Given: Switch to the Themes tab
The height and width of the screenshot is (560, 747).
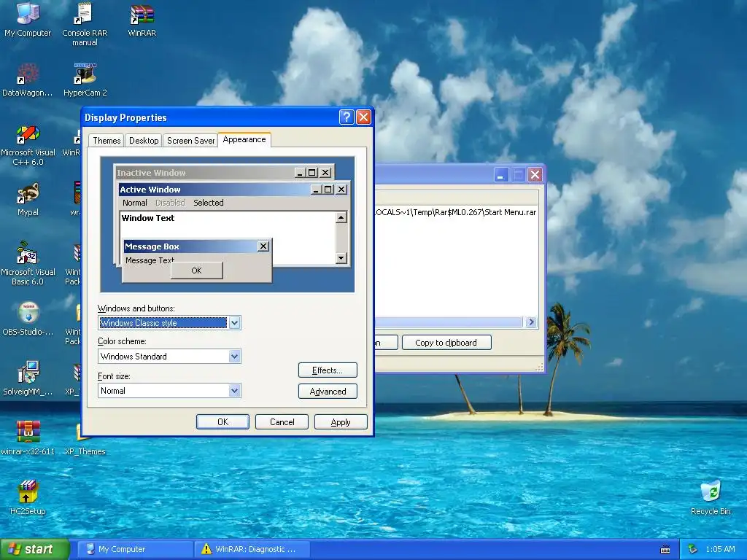Looking at the screenshot, I should pyautogui.click(x=107, y=141).
